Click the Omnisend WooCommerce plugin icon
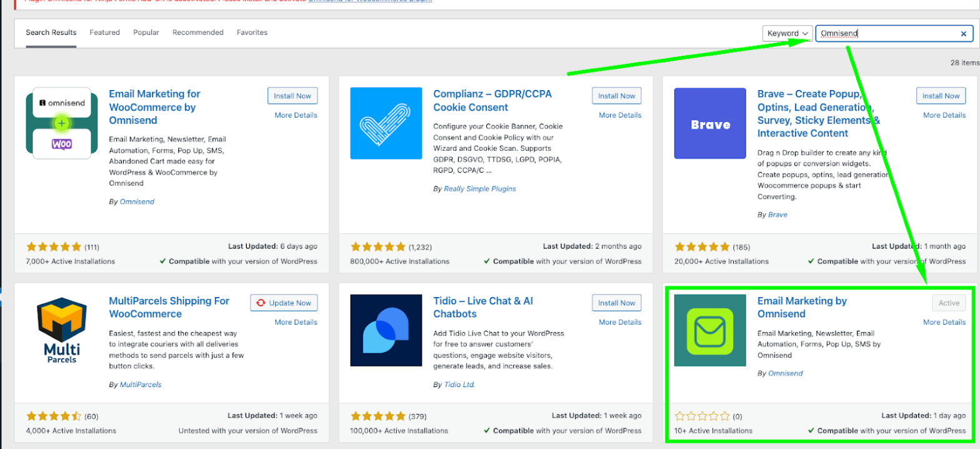Viewport: 980px width, 449px height. [61, 123]
